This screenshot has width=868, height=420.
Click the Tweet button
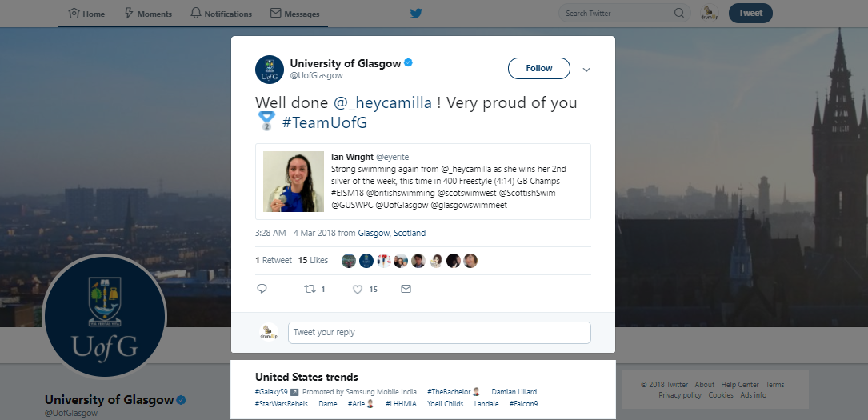point(750,14)
